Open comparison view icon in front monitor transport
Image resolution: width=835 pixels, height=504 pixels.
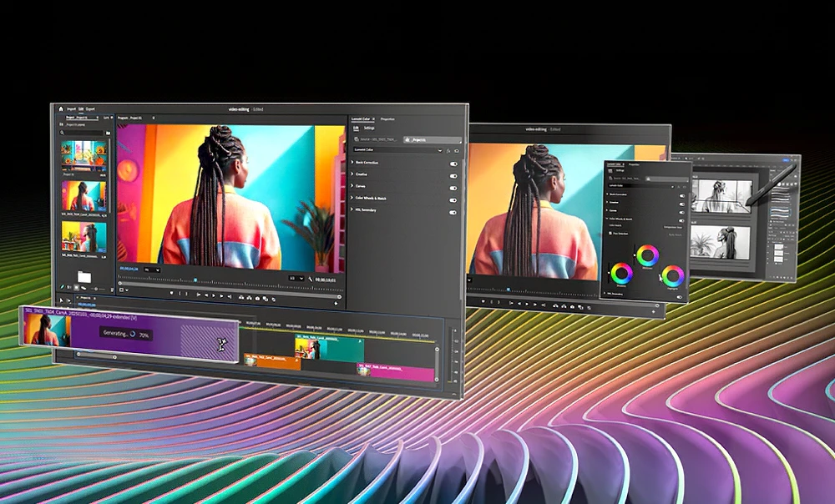(266, 299)
